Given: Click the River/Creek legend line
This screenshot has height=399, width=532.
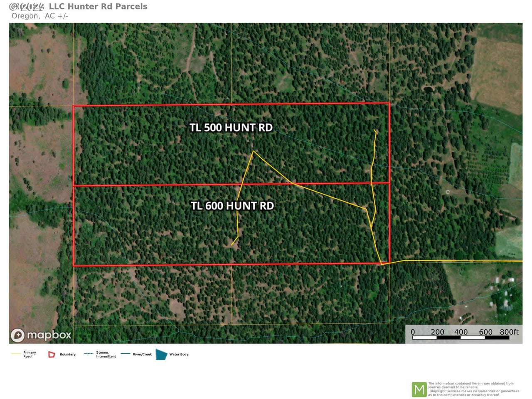Looking at the screenshot, I should pyautogui.click(x=125, y=354).
